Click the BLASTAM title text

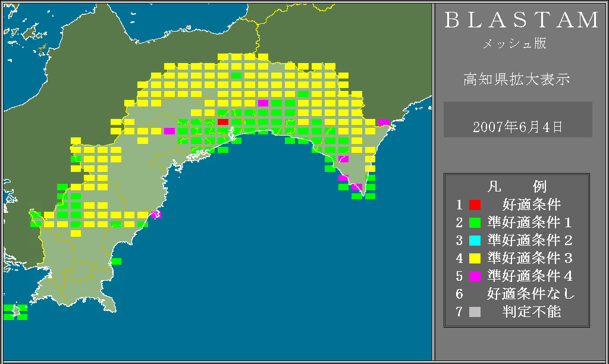[522, 20]
